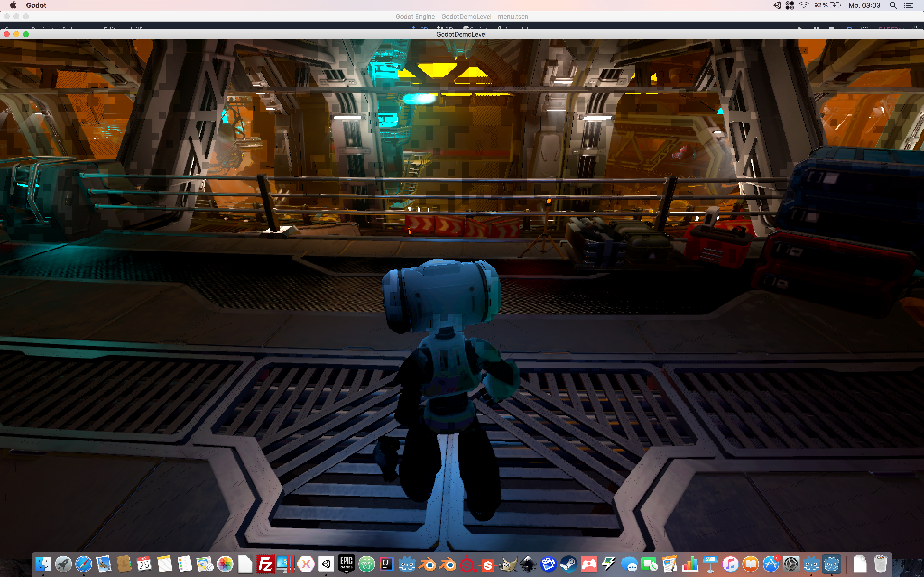Click the clock reading Mo. 03:03
The height and width of the screenshot is (577, 924).
click(864, 5)
